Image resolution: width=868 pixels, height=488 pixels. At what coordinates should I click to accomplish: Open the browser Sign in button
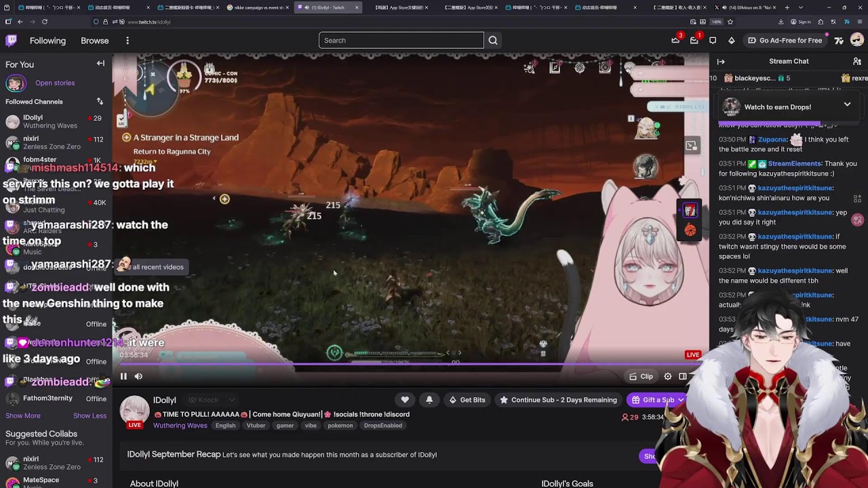click(x=802, y=22)
